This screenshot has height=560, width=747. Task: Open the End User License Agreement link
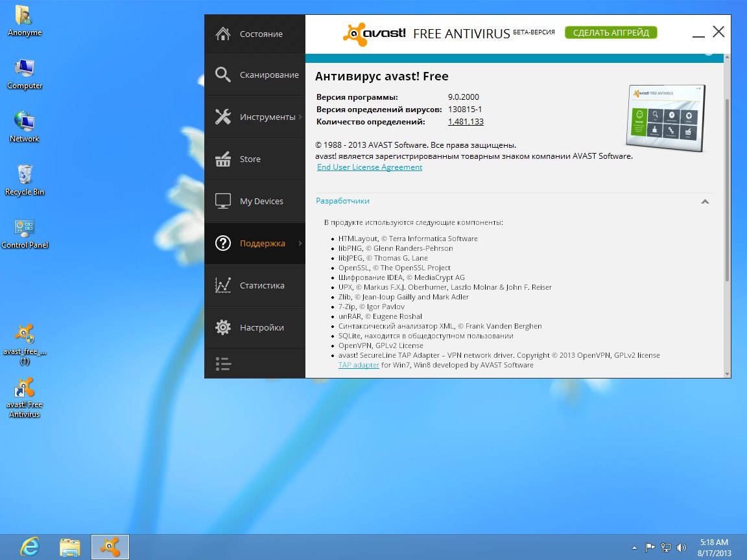(x=370, y=167)
